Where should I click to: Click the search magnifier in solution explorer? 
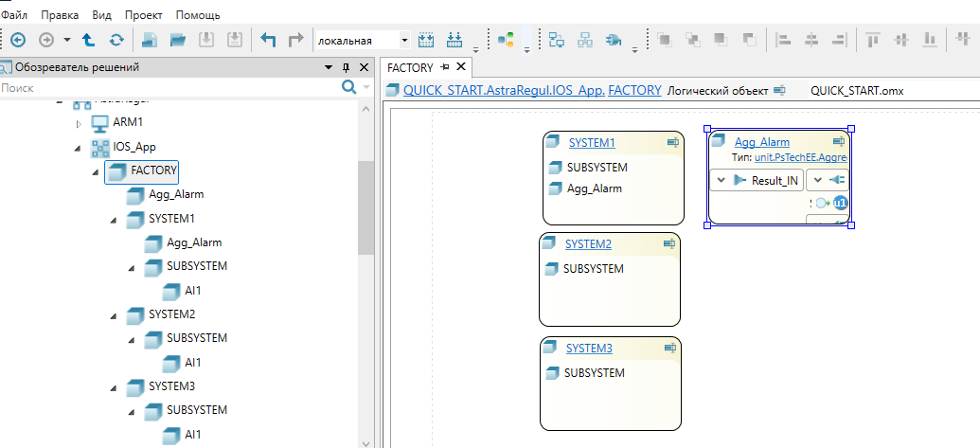[x=349, y=87]
